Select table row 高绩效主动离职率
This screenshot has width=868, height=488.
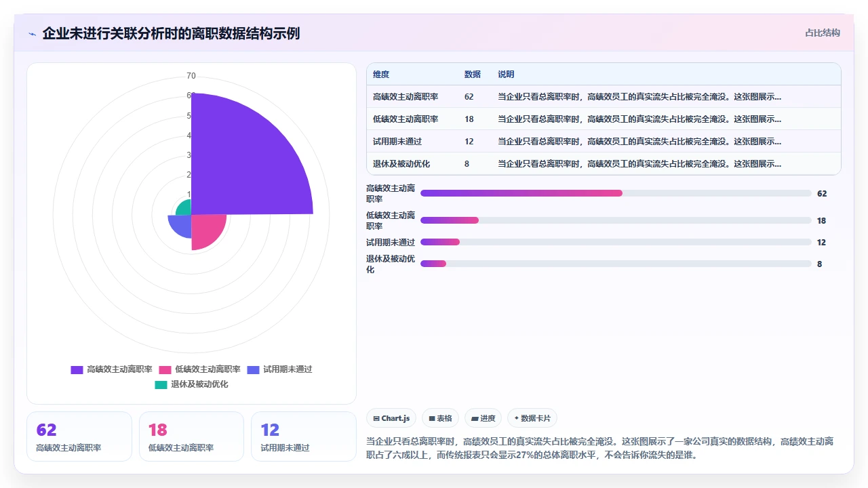click(604, 96)
